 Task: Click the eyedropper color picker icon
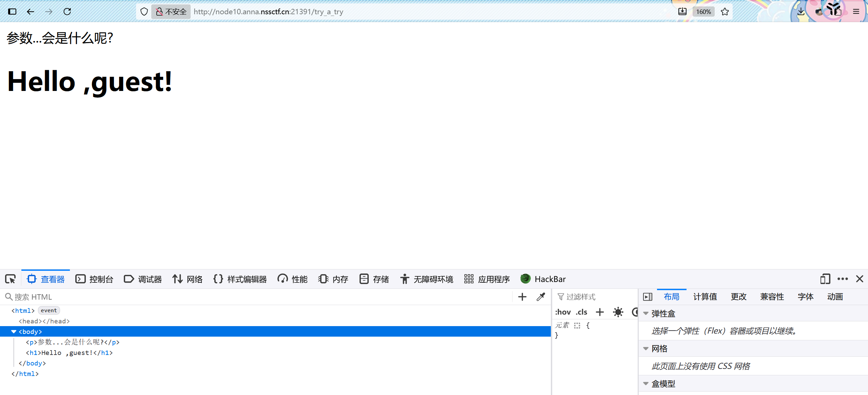[x=541, y=297]
